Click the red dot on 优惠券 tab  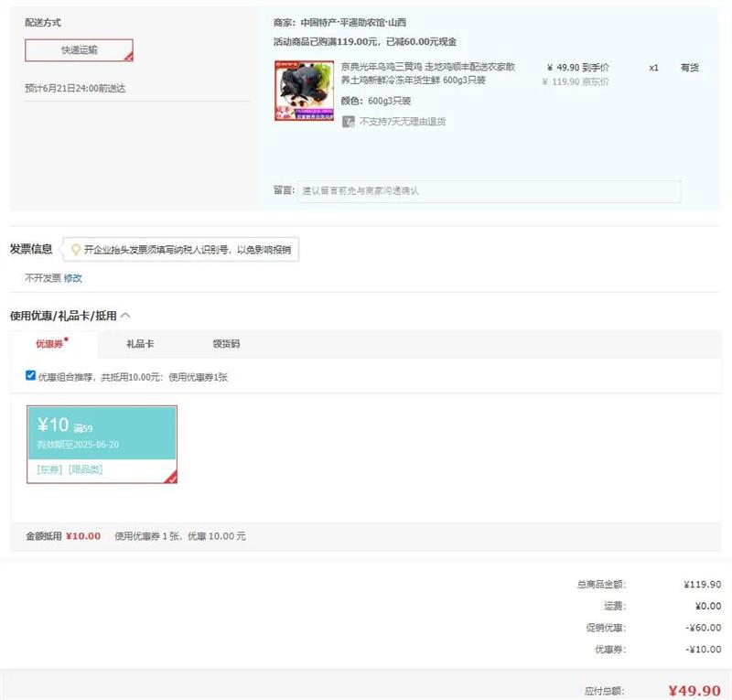pyautogui.click(x=66, y=339)
